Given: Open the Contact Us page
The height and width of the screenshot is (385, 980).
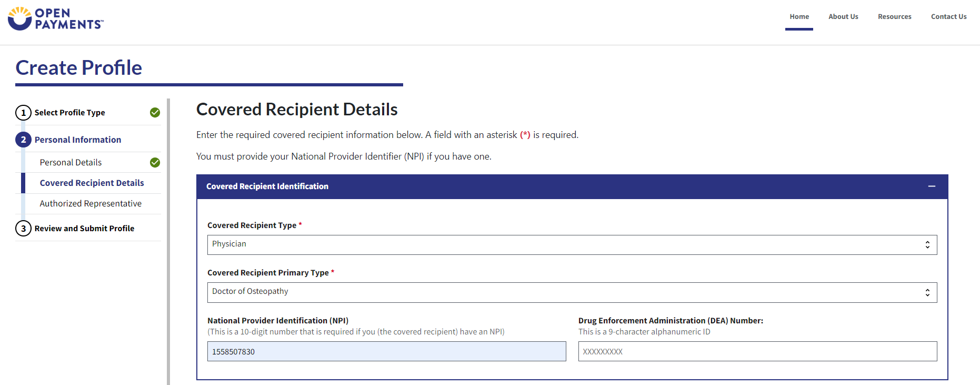Looking at the screenshot, I should pyautogui.click(x=948, y=17).
